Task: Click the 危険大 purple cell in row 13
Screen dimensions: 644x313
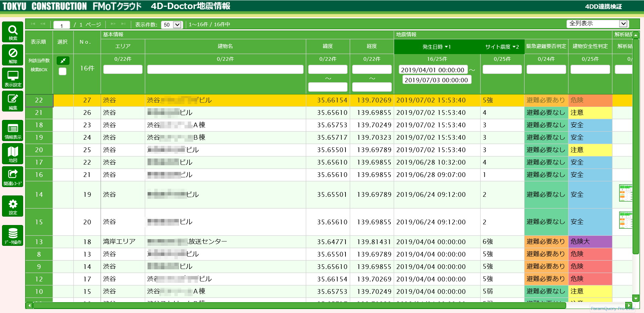Action: coord(590,242)
